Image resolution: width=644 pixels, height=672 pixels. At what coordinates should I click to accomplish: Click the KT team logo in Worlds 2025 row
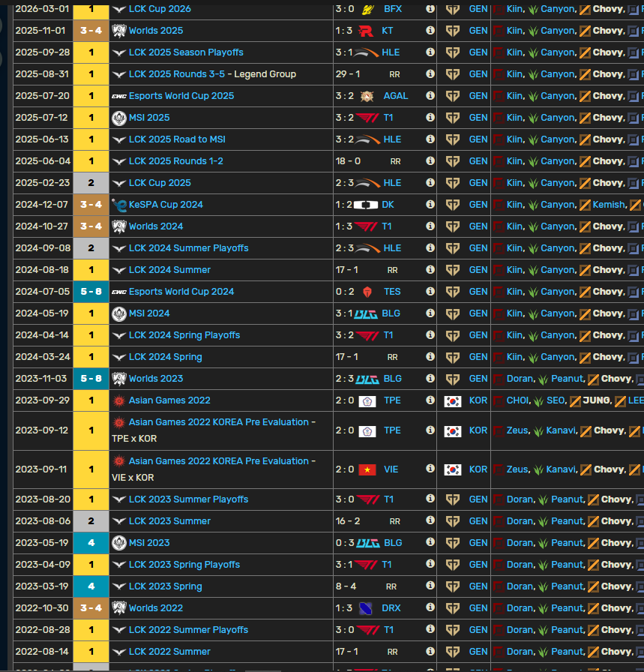tap(366, 31)
